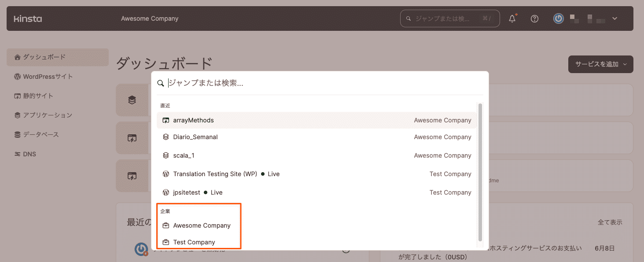Viewport: 644px width, 262px height.
Task: Click the scala_1 stack icon
Action: point(166,155)
